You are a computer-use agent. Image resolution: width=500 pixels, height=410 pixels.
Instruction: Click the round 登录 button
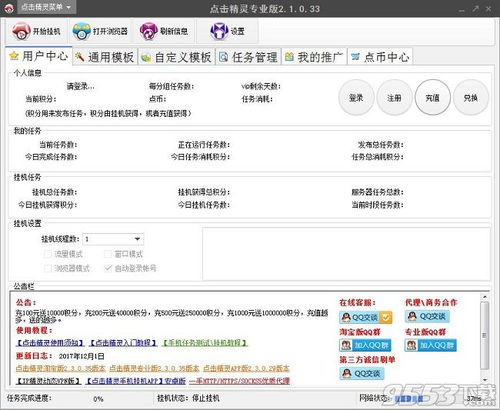[356, 98]
